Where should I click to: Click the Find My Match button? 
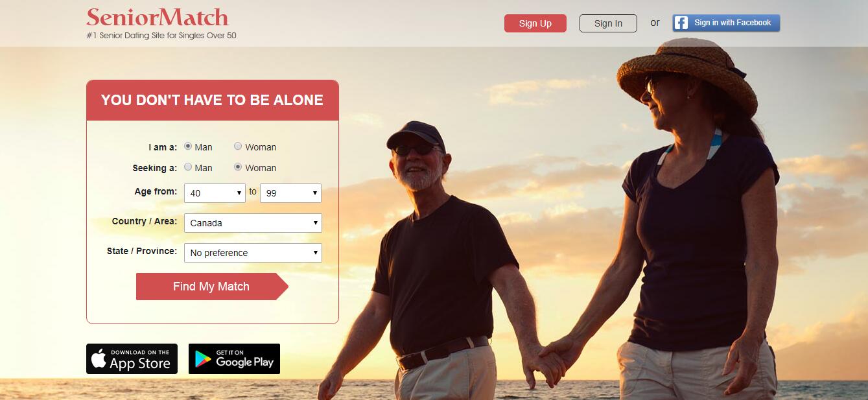tap(212, 287)
